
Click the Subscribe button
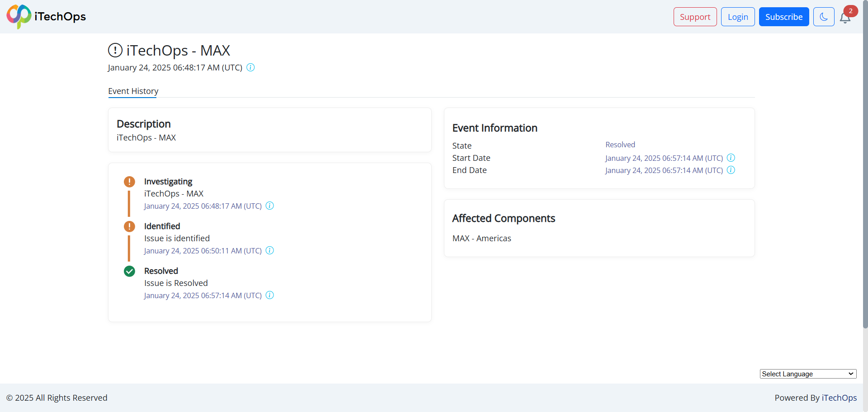pos(784,17)
